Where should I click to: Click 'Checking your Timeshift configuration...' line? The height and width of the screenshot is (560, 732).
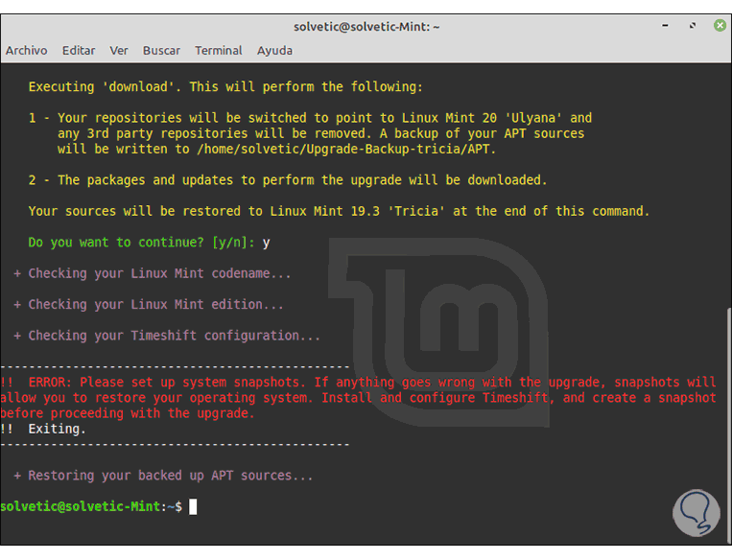pyautogui.click(x=167, y=336)
